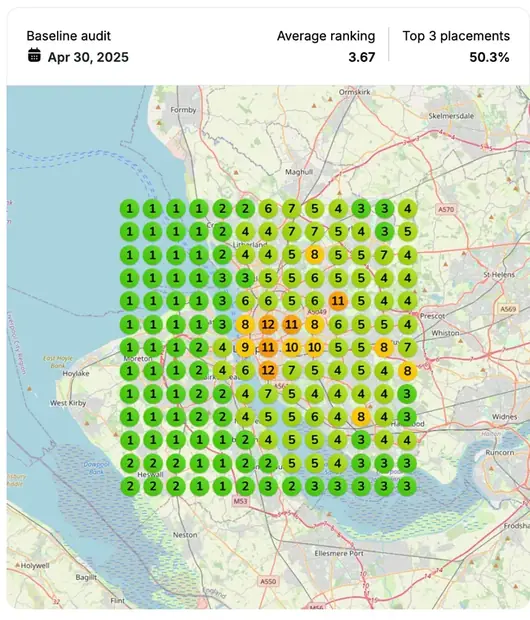Screen dimensions: 530x620
Task: Click the Ormskirk place label on map
Action: click(x=355, y=92)
